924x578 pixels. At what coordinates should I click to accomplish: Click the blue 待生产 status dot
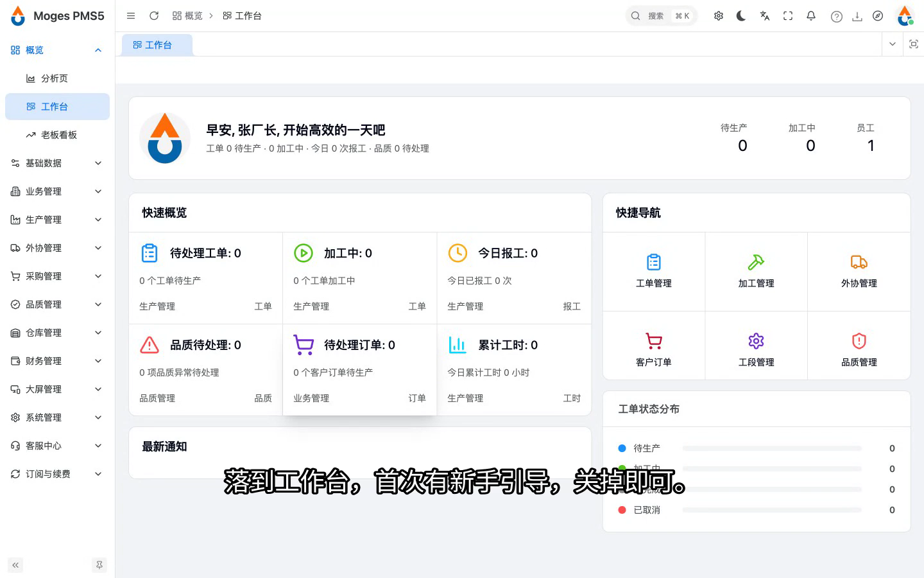coord(622,448)
